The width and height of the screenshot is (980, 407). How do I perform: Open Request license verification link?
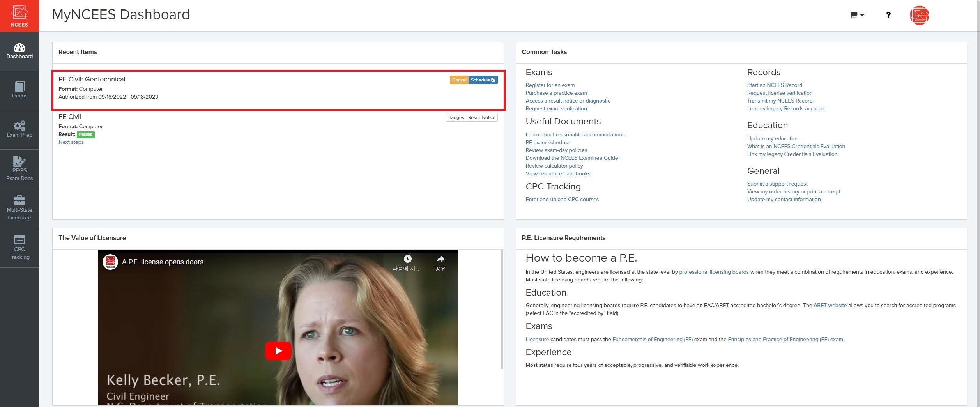pyautogui.click(x=780, y=93)
